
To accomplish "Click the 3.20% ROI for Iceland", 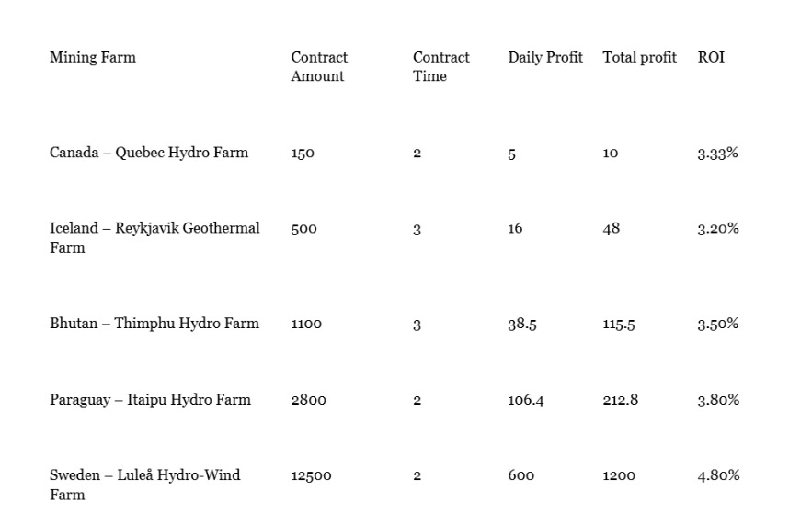I will [717, 229].
